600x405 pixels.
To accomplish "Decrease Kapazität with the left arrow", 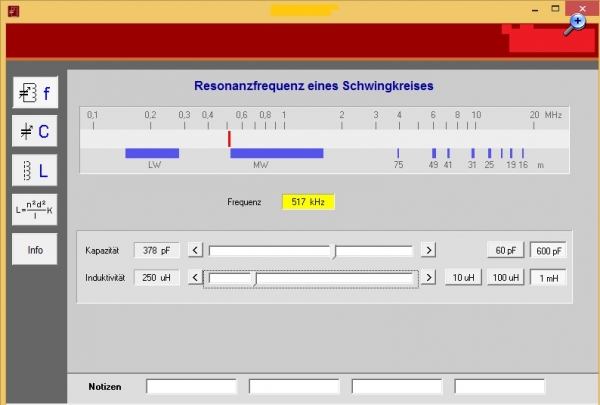I will (x=196, y=250).
